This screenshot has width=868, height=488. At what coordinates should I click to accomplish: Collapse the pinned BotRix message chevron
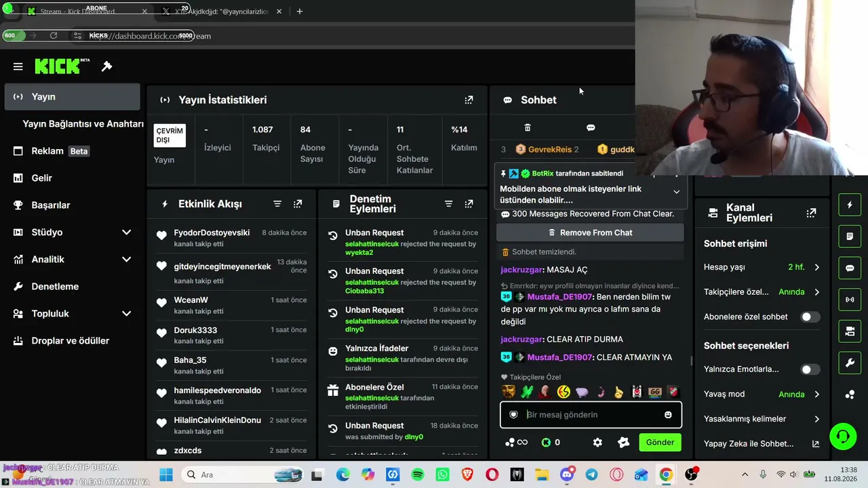tap(676, 192)
